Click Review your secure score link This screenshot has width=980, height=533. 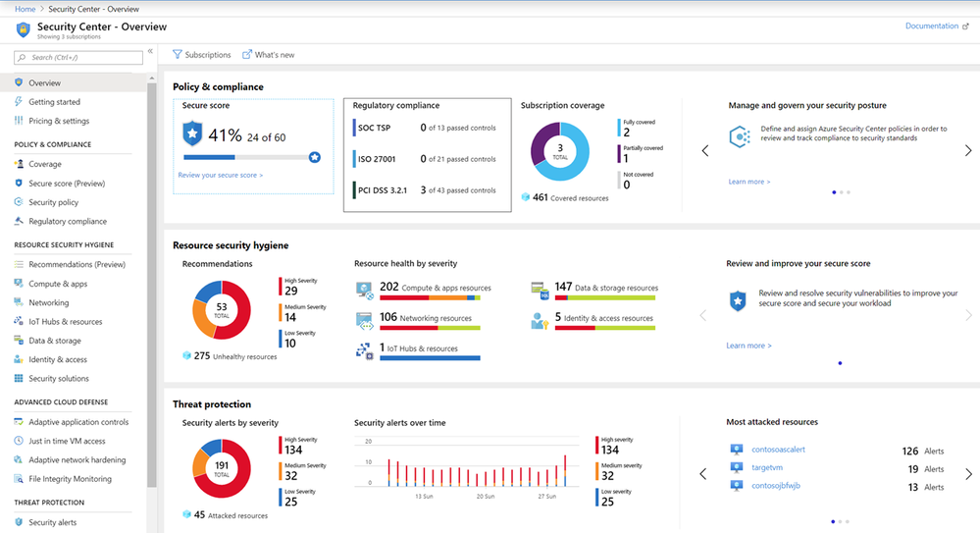[x=220, y=175]
